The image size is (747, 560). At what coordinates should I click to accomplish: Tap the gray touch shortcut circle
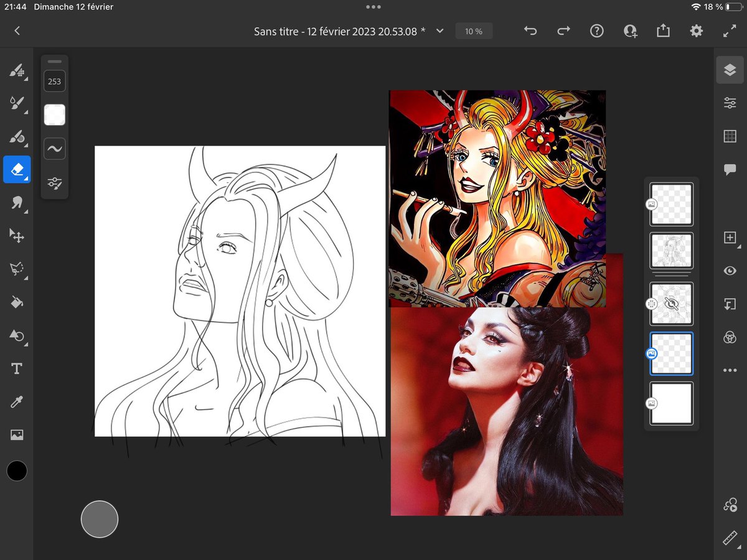point(100,519)
